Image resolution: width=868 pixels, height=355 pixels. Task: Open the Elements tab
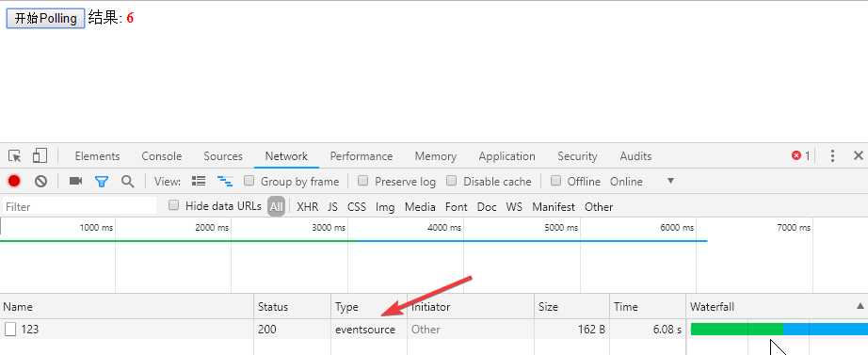point(97,156)
